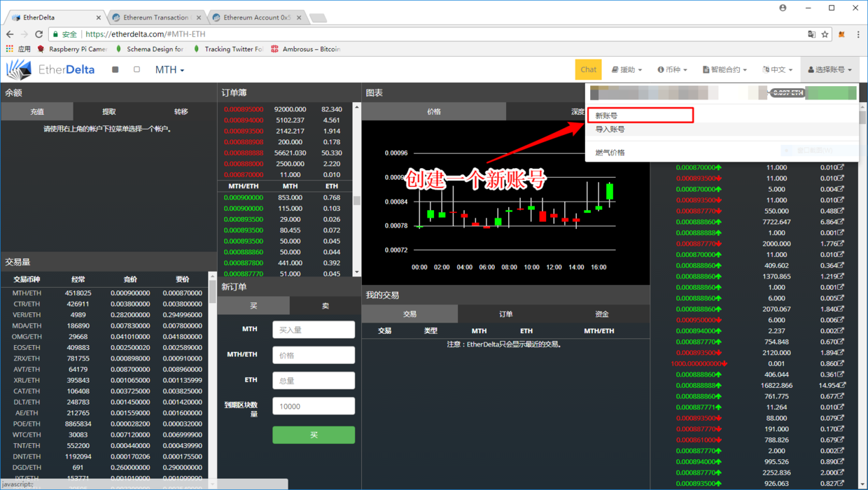
Task: Select the VERI/ETH pair row
Action: (105, 315)
